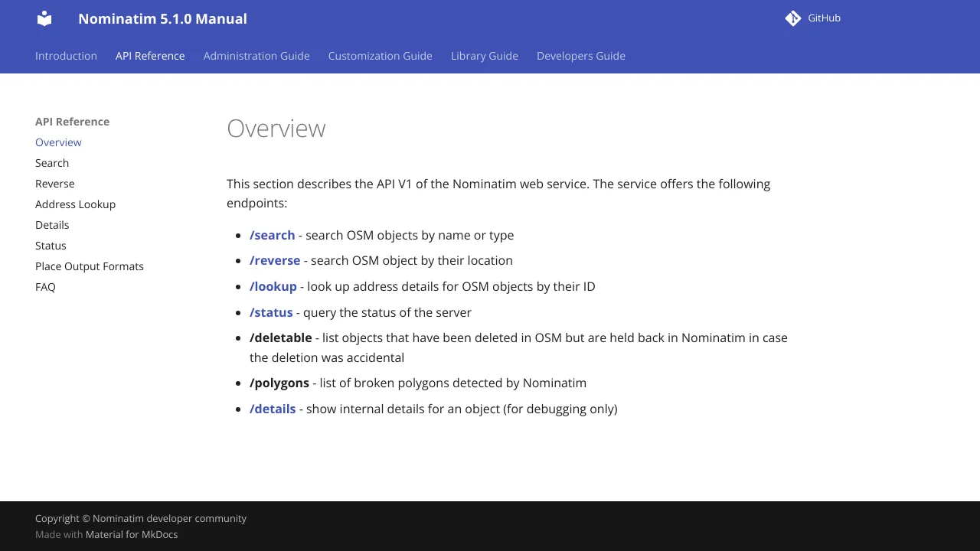Click the Nominatim 5.1.0 Manual title
Screen dimensions: 980x551
(x=162, y=18)
